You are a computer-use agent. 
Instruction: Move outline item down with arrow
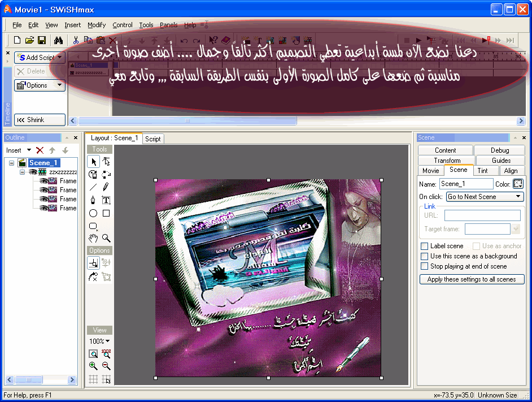65,150
